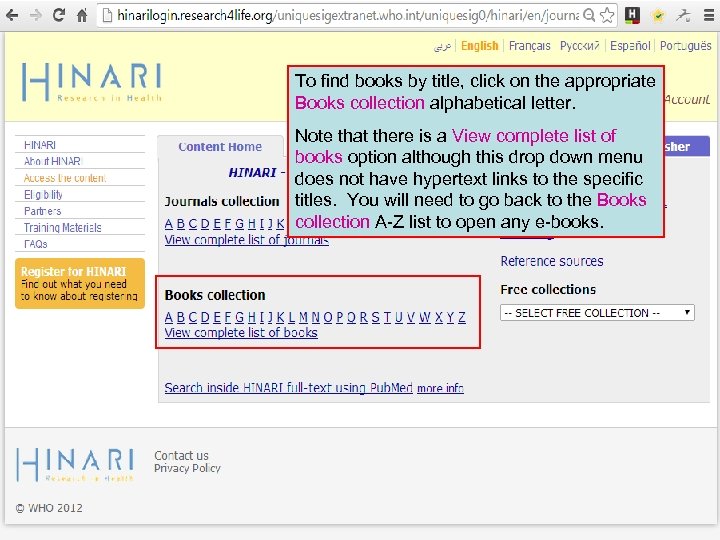Viewport: 720px width, 540px height.
Task: Open Journals collection letter D
Action: [205, 224]
